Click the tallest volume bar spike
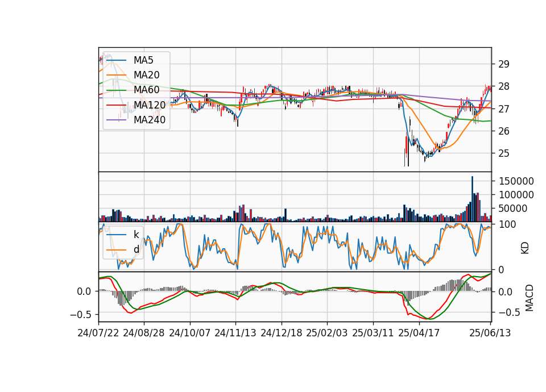 pyautogui.click(x=472, y=199)
